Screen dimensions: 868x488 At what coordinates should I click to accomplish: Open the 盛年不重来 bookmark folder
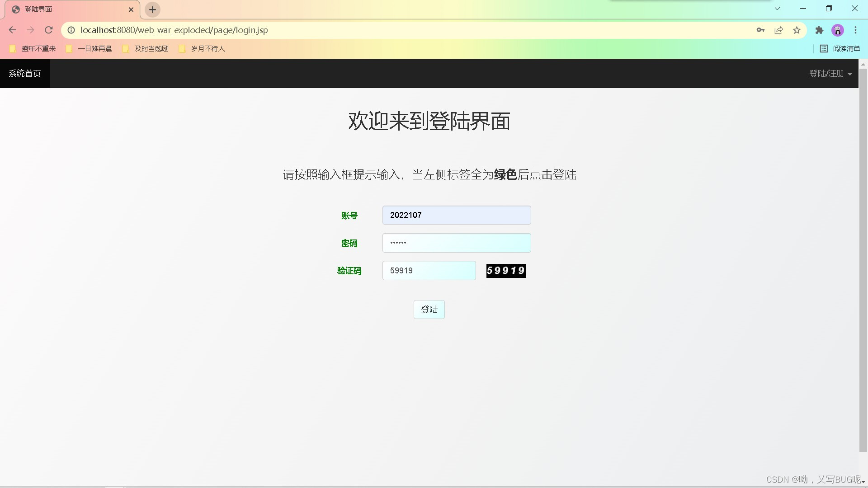pos(33,49)
